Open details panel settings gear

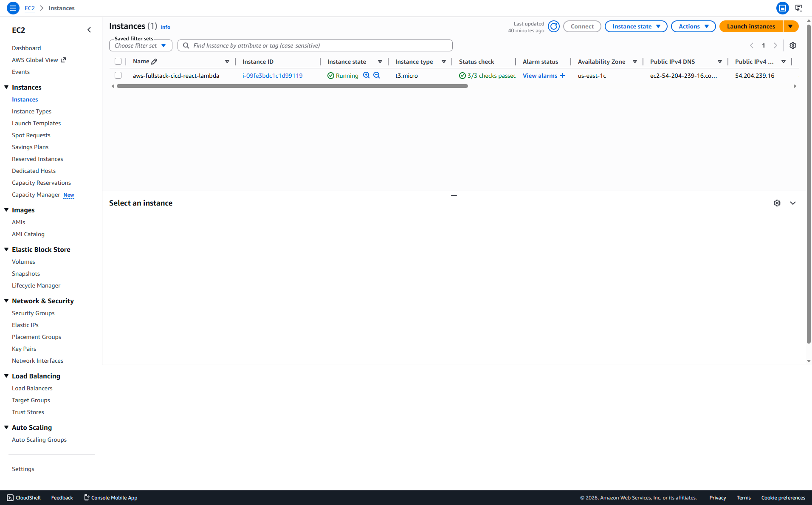tap(777, 203)
